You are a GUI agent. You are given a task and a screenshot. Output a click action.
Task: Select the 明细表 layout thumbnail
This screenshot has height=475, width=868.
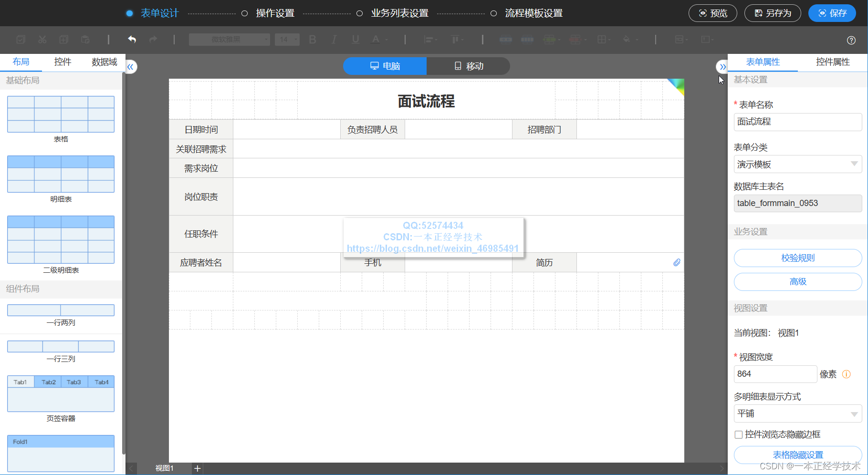61,174
